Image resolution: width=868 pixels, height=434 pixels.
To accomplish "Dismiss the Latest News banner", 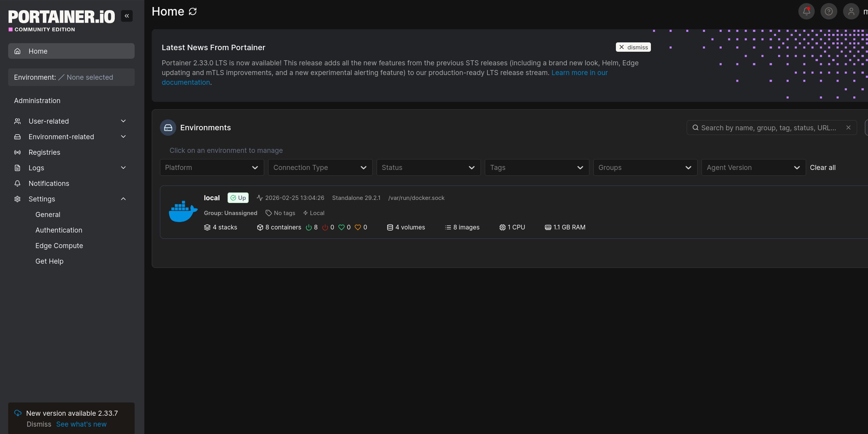I will coord(633,47).
